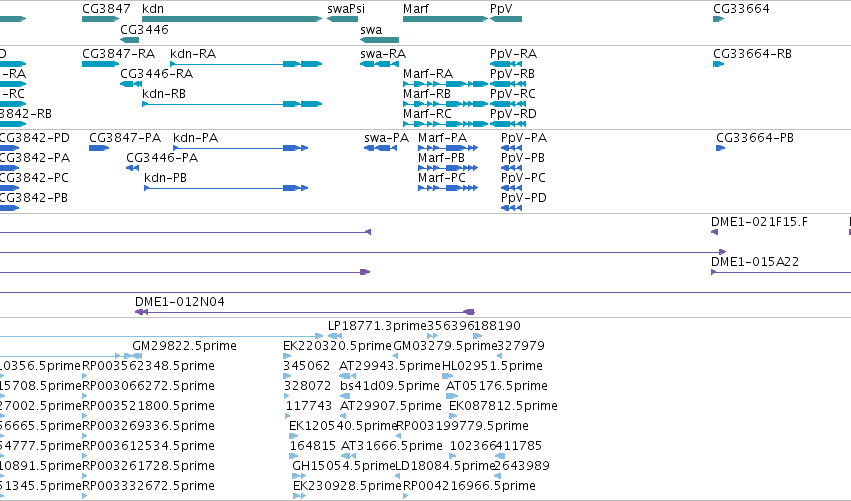Click the CG3842-PA protein label

pyautogui.click(x=35, y=158)
